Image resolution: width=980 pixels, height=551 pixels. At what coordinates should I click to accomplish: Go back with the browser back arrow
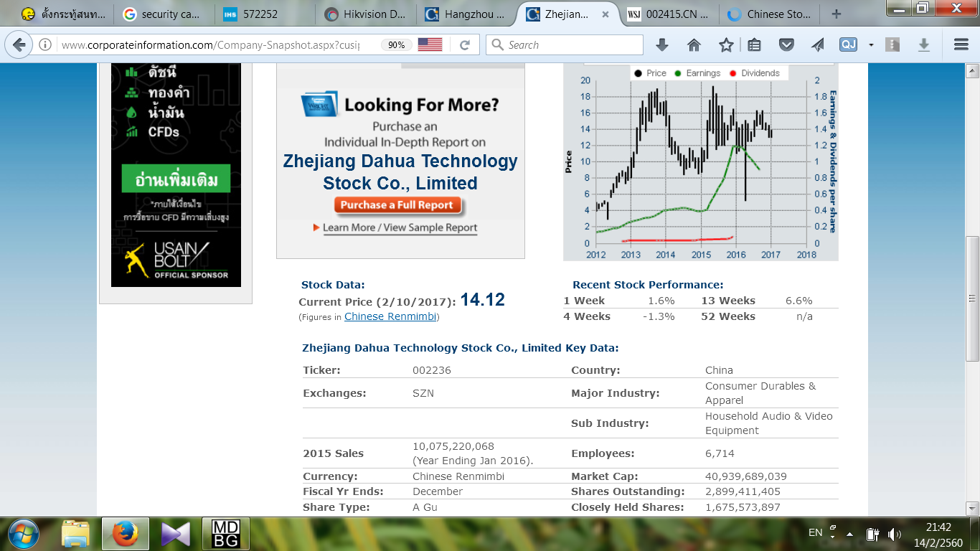[x=19, y=44]
